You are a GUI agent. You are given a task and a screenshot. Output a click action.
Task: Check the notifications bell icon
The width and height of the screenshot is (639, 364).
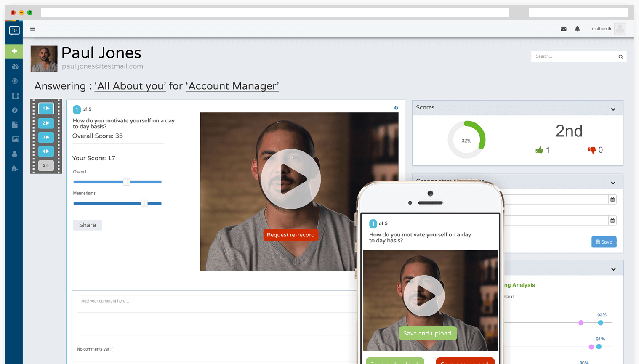tap(577, 29)
